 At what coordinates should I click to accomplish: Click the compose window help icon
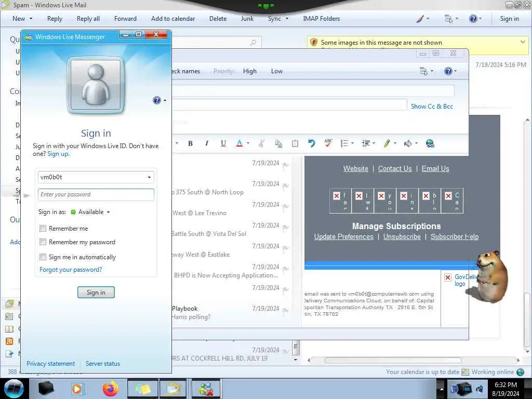point(448,71)
